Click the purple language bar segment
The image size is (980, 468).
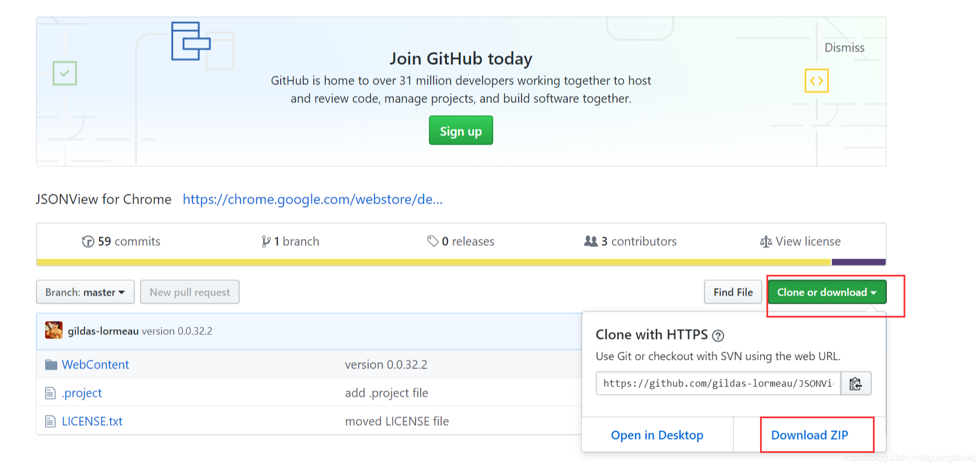pos(858,262)
